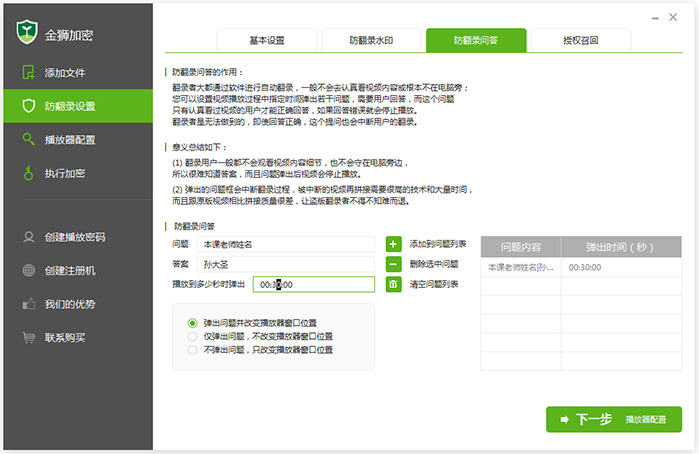699x454 pixels.
Task: Switch to the 防翻录水印 tab
Action: click(x=371, y=40)
